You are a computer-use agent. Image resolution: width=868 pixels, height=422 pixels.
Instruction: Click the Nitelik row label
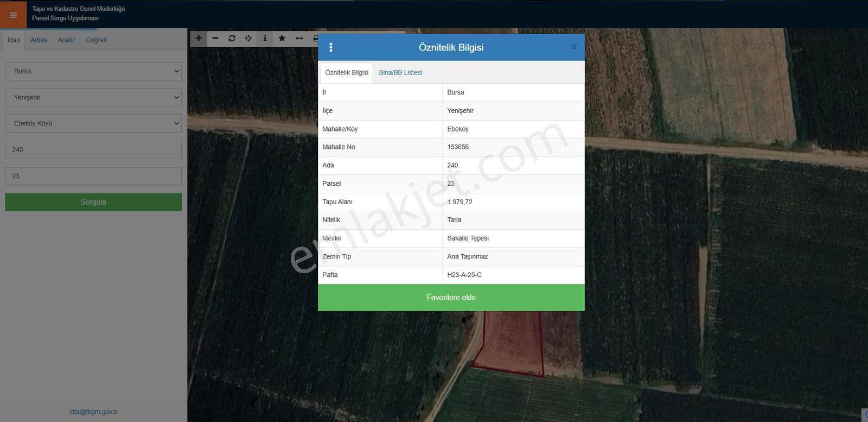331,220
